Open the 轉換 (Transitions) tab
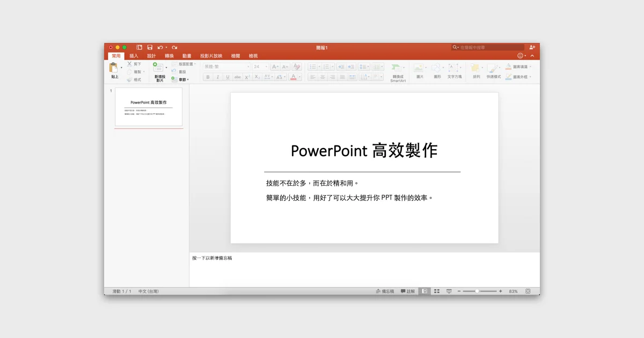This screenshot has height=338, width=644. pyautogui.click(x=169, y=56)
